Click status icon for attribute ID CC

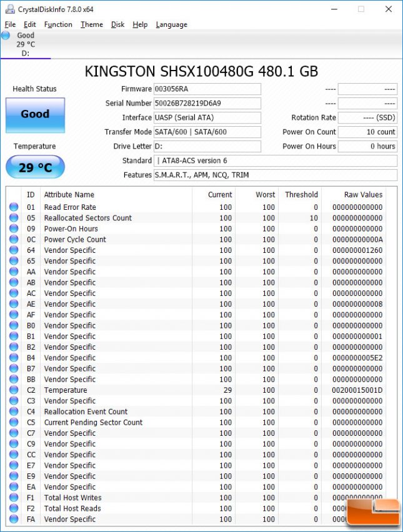(x=14, y=455)
